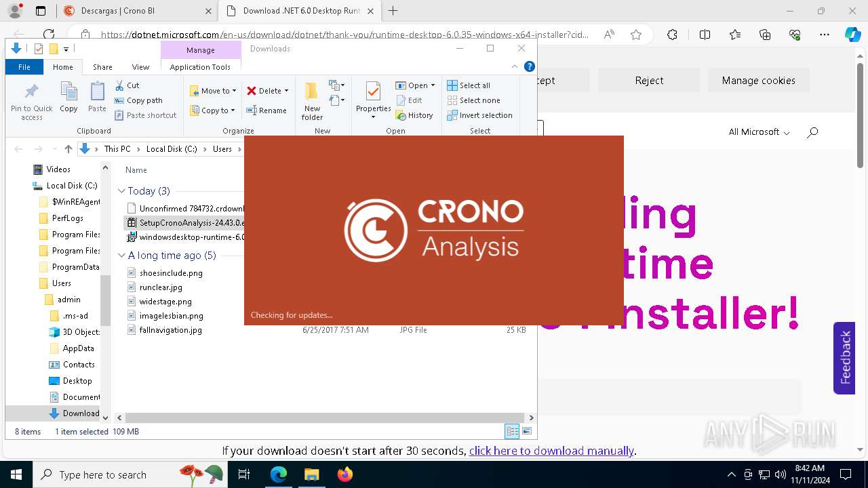The width and height of the screenshot is (868, 488).
Task: Click the Paste icon in ribbon
Action: pyautogui.click(x=97, y=97)
